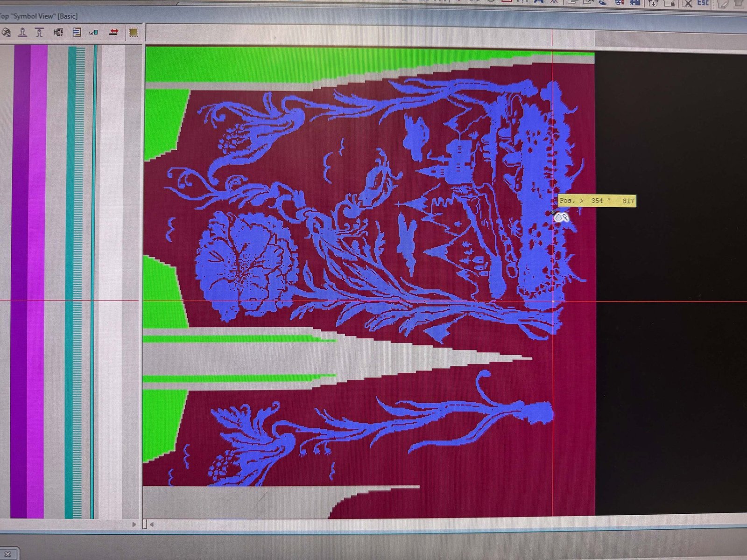This screenshot has width=747, height=560.
Task: Click the red double-arrow width icon
Action: pos(113,32)
